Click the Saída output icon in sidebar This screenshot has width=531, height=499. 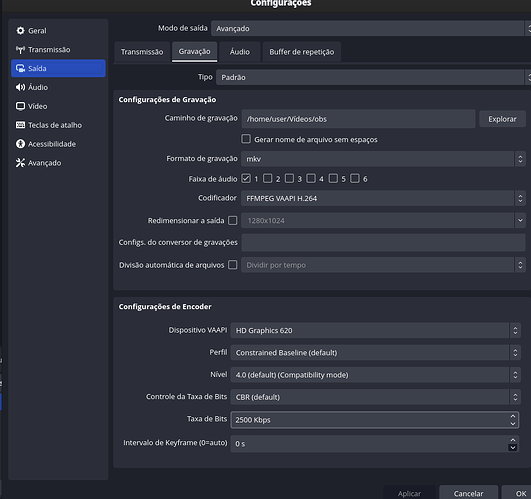pos(20,68)
